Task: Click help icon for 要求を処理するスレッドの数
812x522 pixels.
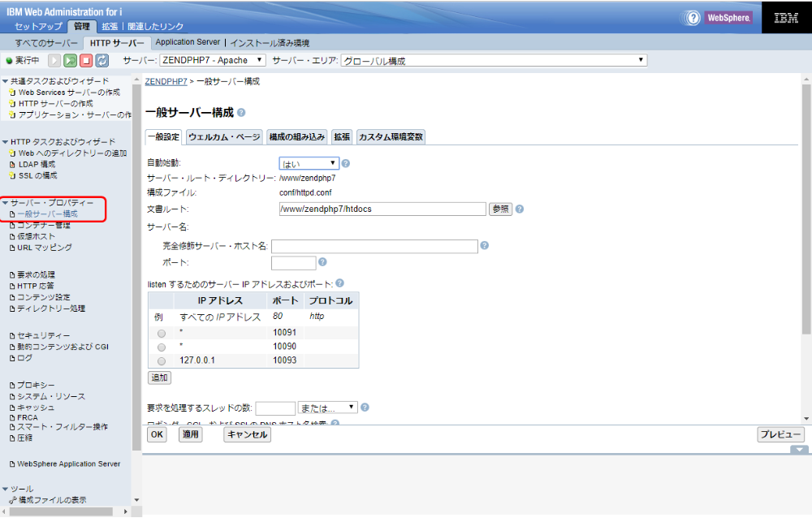Action: tap(365, 408)
